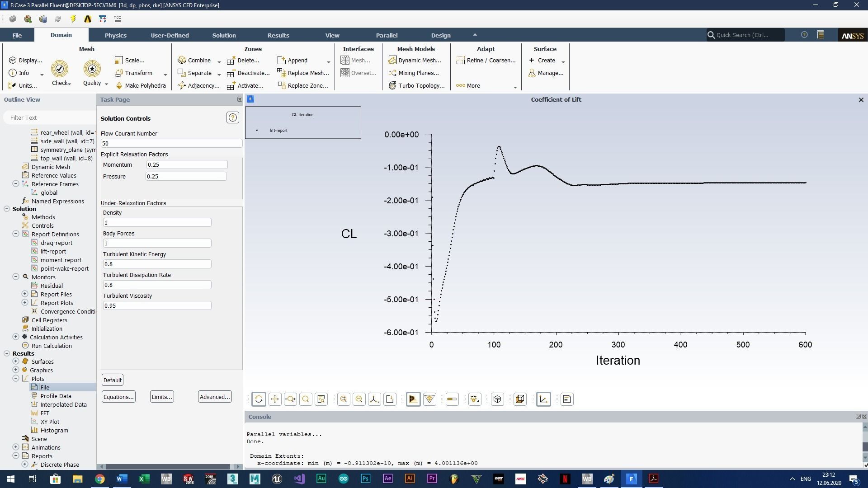Screen dimensions: 868x488
Task: Open Chrome from the Windows taskbar
Action: (x=99, y=479)
